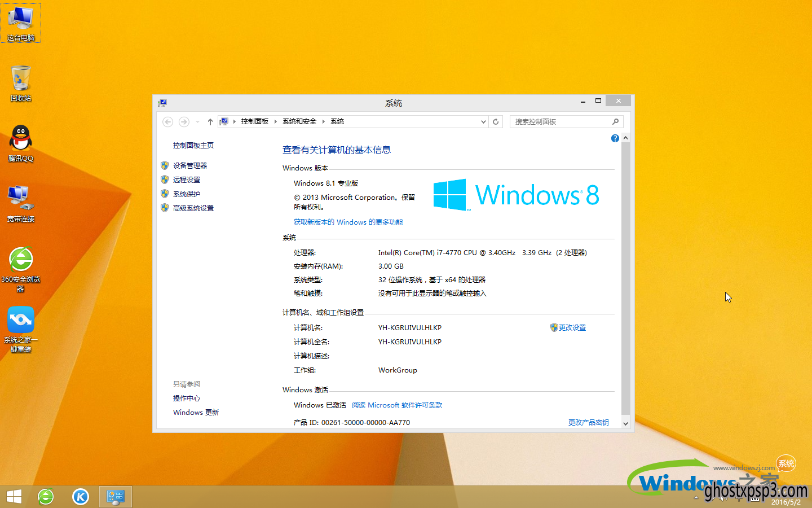Image resolution: width=812 pixels, height=508 pixels.
Task: Click the scrollbar down arrow
Action: pos(625,423)
